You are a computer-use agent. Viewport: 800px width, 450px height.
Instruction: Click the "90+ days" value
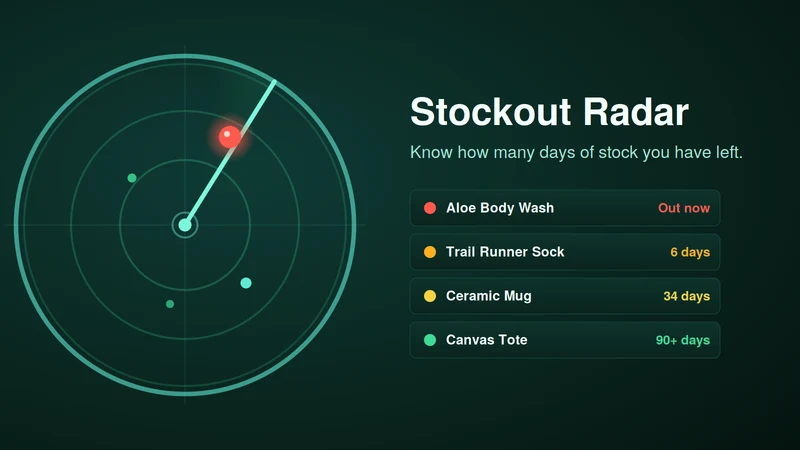(683, 340)
